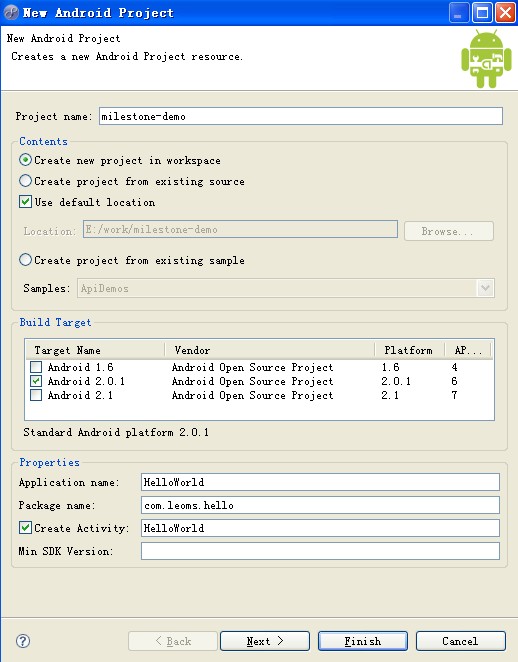Close the dialog with the X button

(x=505, y=12)
